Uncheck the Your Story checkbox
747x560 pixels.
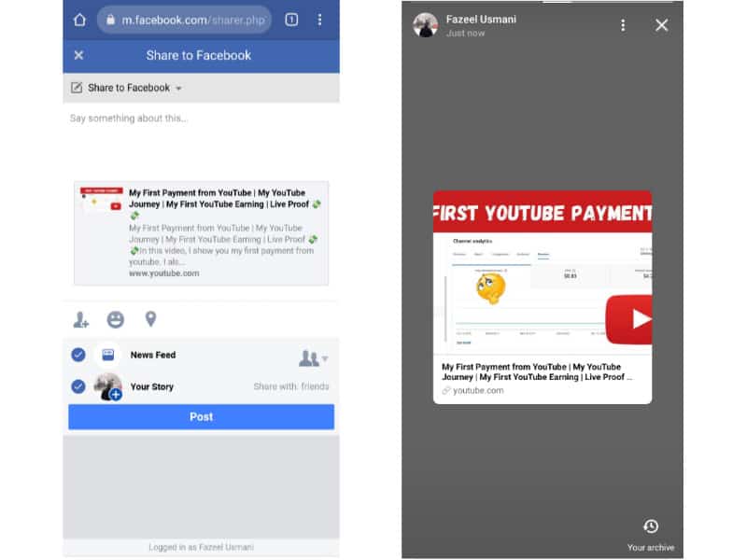(x=78, y=386)
